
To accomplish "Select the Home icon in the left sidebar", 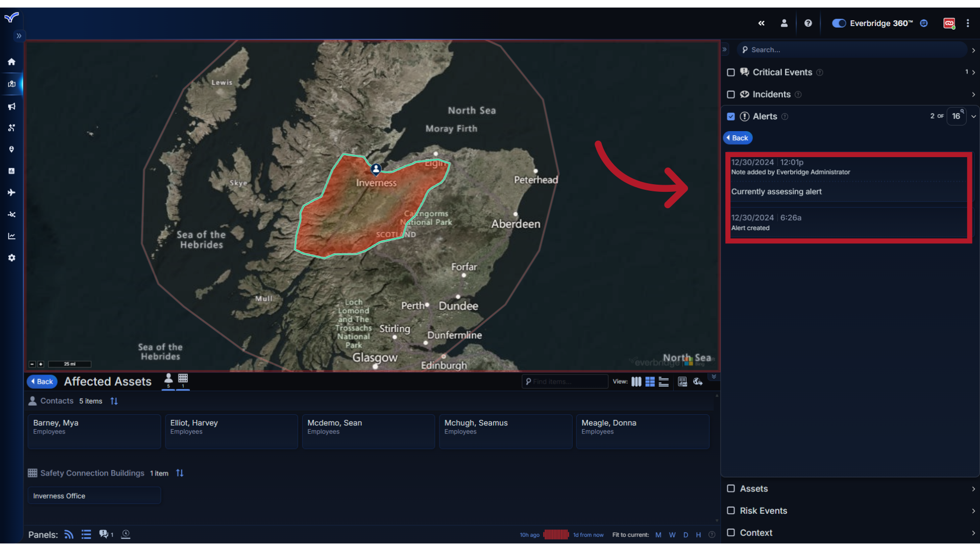I will (11, 62).
